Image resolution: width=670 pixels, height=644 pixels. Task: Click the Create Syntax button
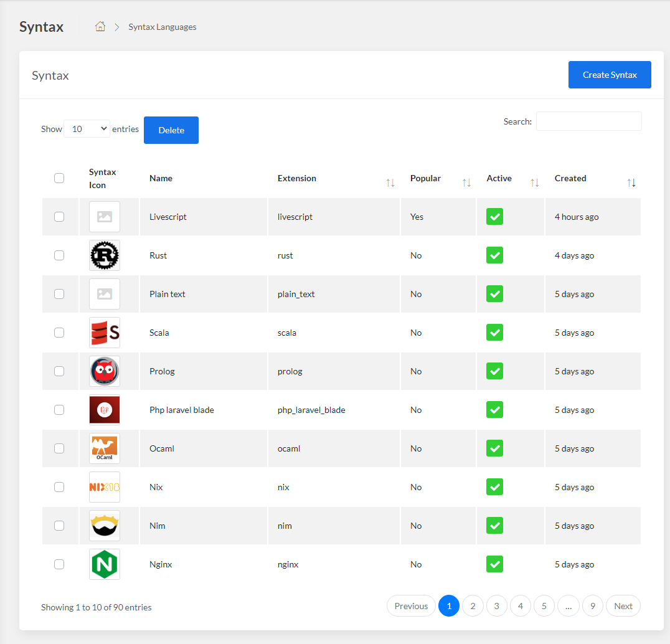(x=610, y=75)
